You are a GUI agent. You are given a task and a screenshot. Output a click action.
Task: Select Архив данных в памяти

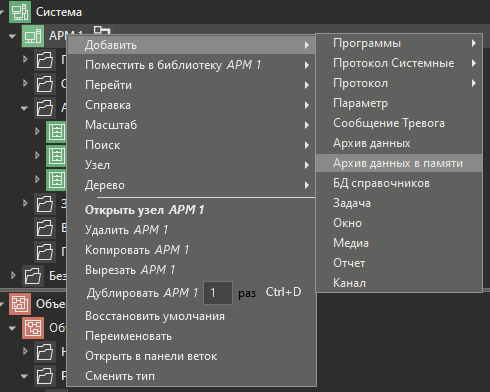pos(399,163)
